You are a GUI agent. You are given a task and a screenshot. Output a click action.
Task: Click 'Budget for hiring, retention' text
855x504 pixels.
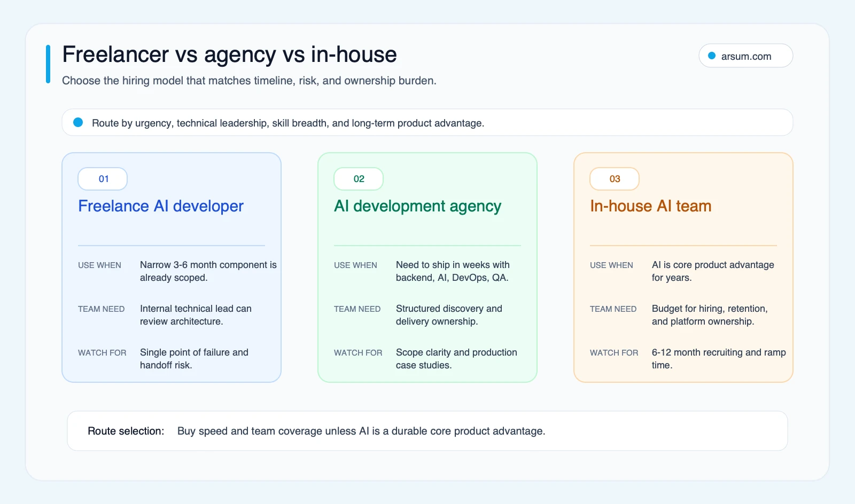pyautogui.click(x=710, y=315)
